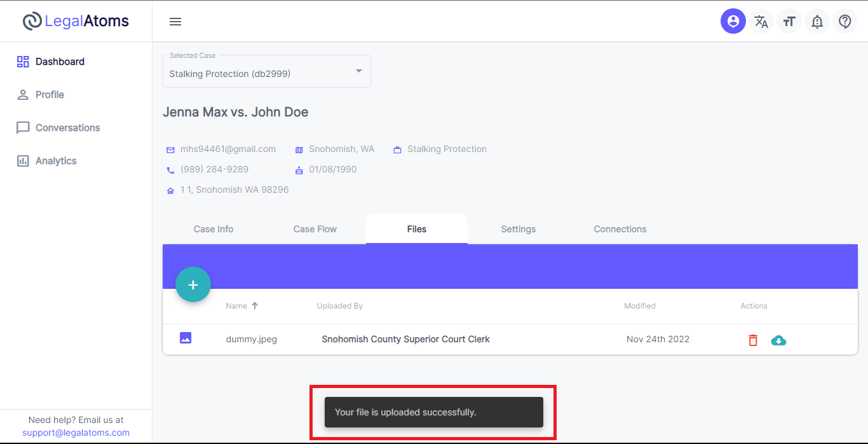This screenshot has height=444, width=868.
Task: Click the Profile person icon in sidebar
Action: point(23,95)
